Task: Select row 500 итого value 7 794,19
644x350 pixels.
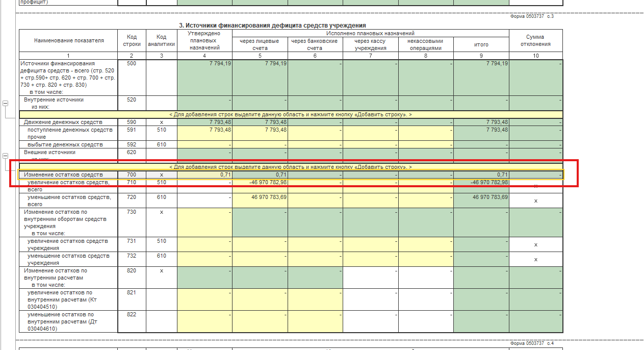Action: (x=481, y=78)
